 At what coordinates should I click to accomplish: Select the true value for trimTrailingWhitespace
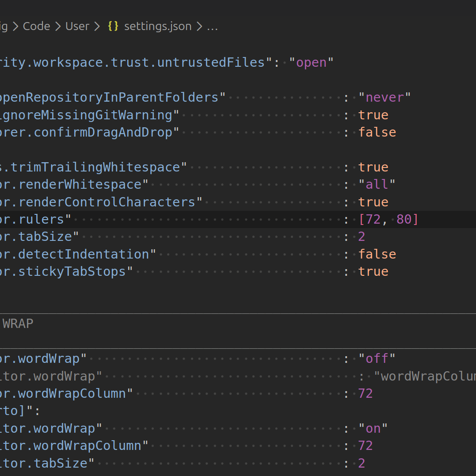pos(373,167)
